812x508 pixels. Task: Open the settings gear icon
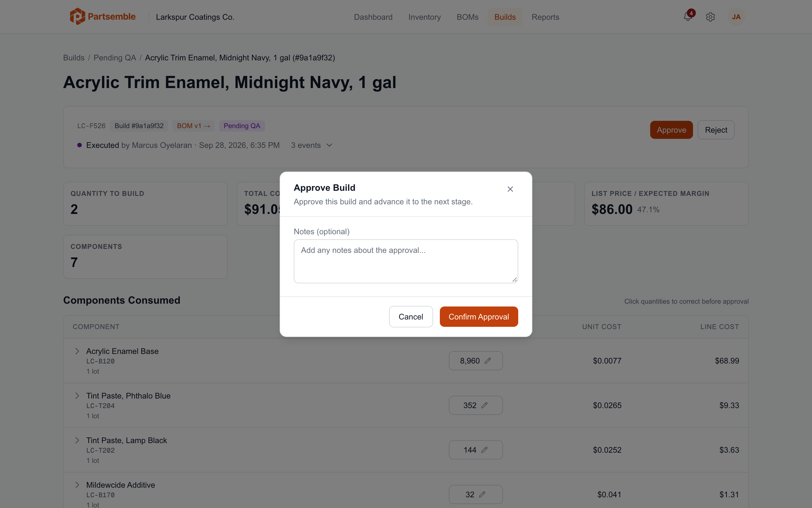pyautogui.click(x=710, y=17)
